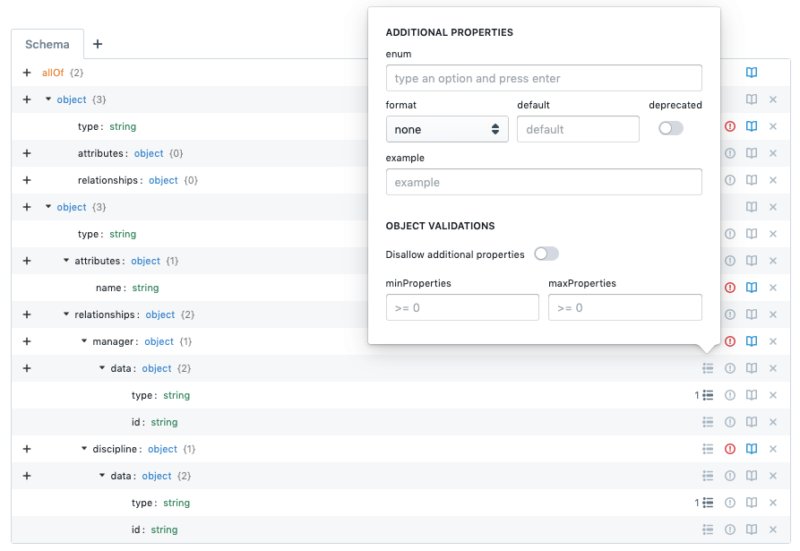The image size is (800, 551).
Task: Click the default value input
Action: 578,129
